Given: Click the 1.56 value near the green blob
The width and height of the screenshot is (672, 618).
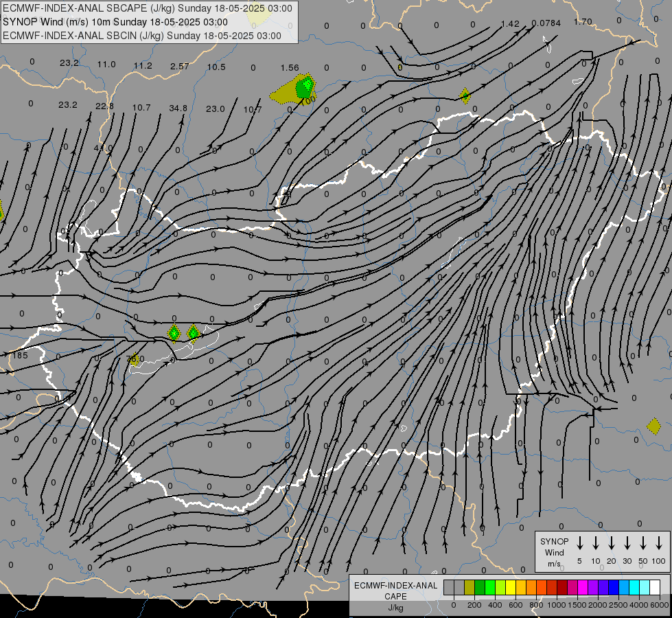Looking at the screenshot, I should tap(290, 68).
